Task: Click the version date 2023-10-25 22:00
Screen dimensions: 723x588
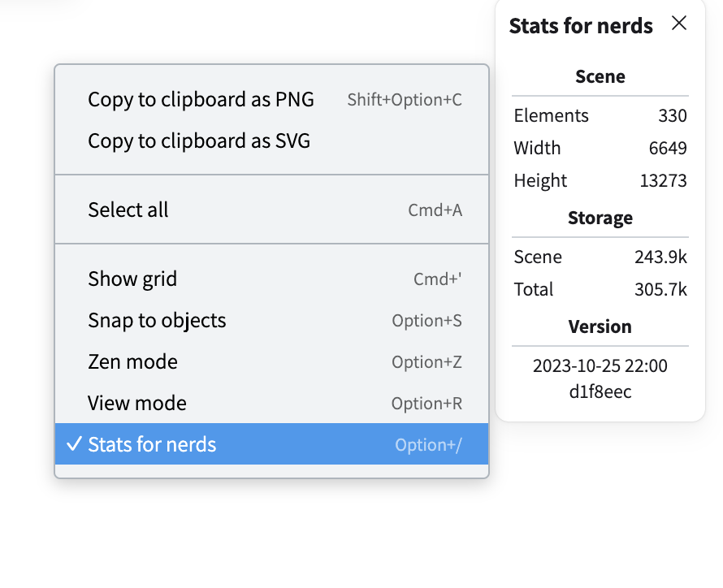Action: click(x=600, y=365)
